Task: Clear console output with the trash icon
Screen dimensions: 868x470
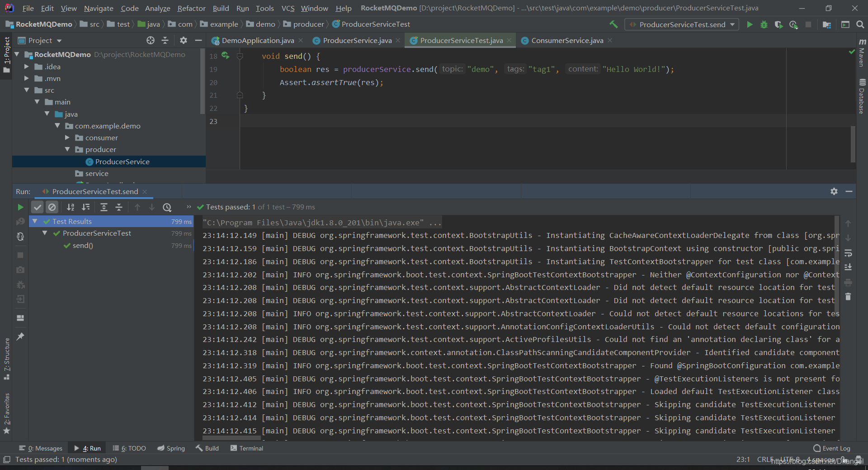Action: [848, 297]
